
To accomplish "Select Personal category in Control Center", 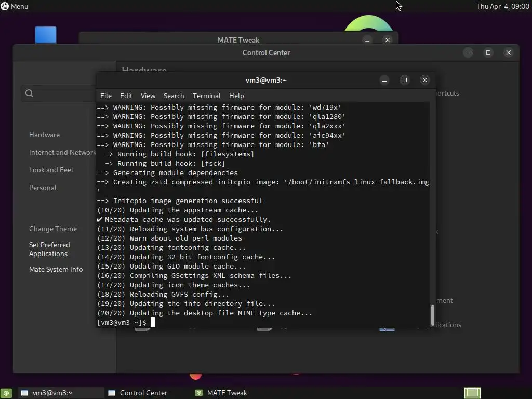I will pyautogui.click(x=43, y=188).
